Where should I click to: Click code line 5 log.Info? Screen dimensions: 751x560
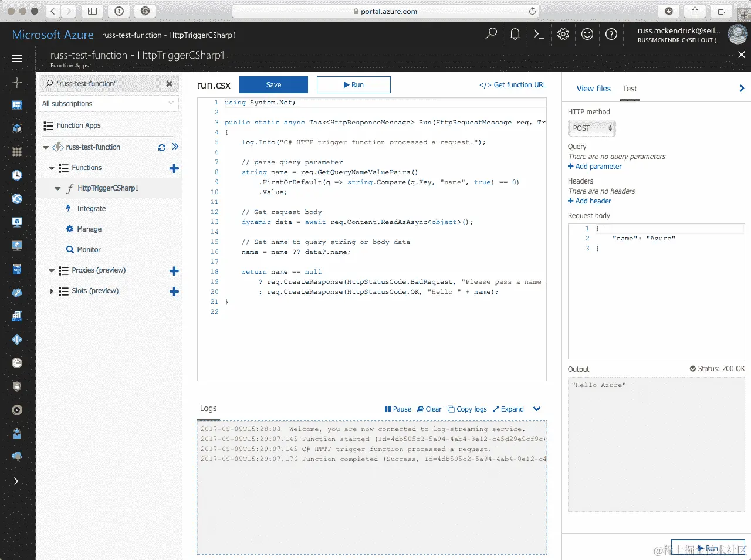[x=364, y=142]
